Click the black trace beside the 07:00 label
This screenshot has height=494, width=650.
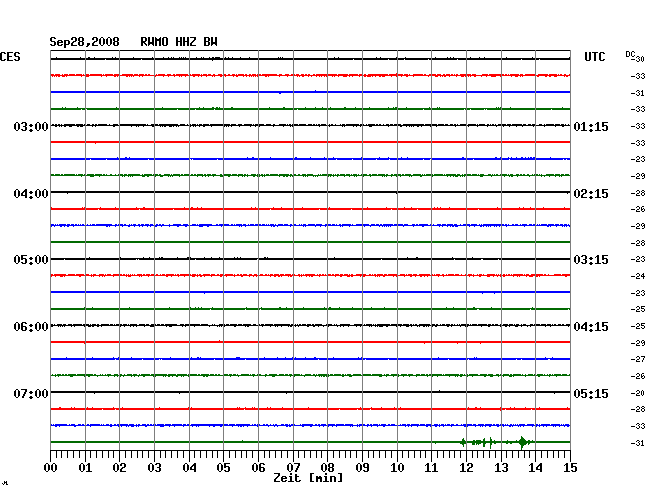310,392
